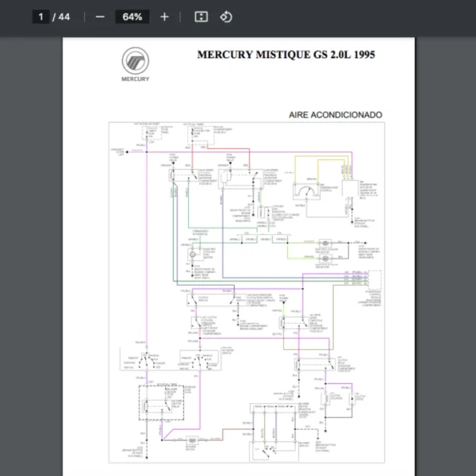Click the title MERCURY MISTIQUE GS 2.0L 1995
Viewport: 476px width, 476px height.
point(286,56)
